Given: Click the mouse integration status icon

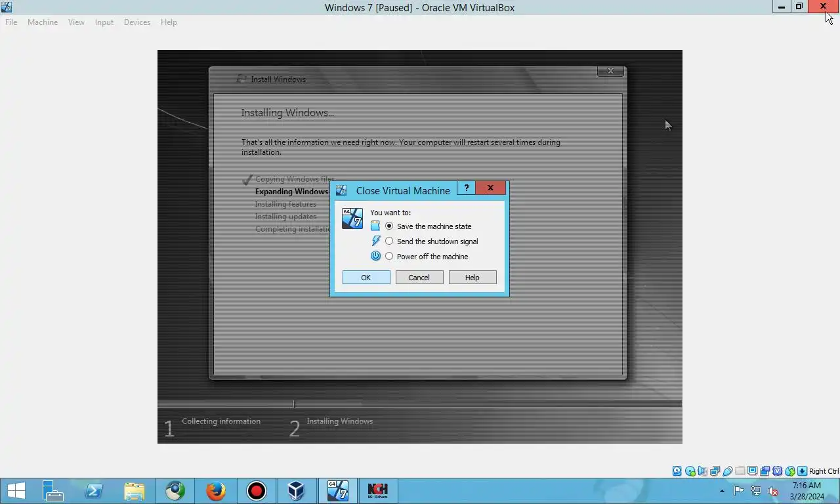Looking at the screenshot, I should [790, 471].
